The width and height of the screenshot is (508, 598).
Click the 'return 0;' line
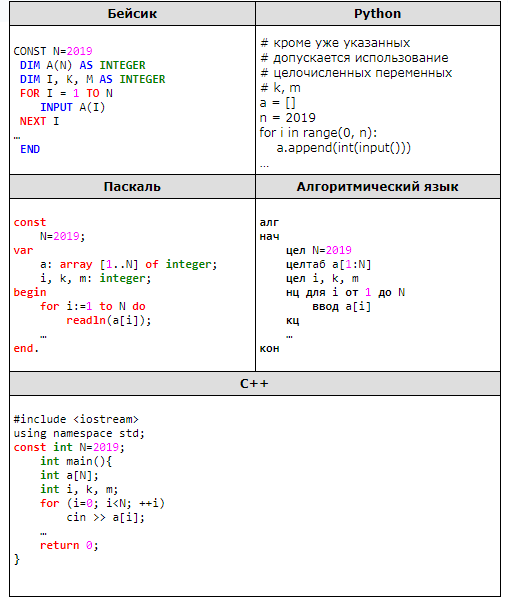69,546
